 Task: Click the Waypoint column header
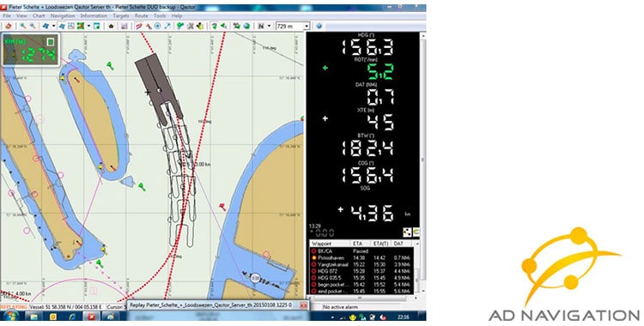pos(330,244)
